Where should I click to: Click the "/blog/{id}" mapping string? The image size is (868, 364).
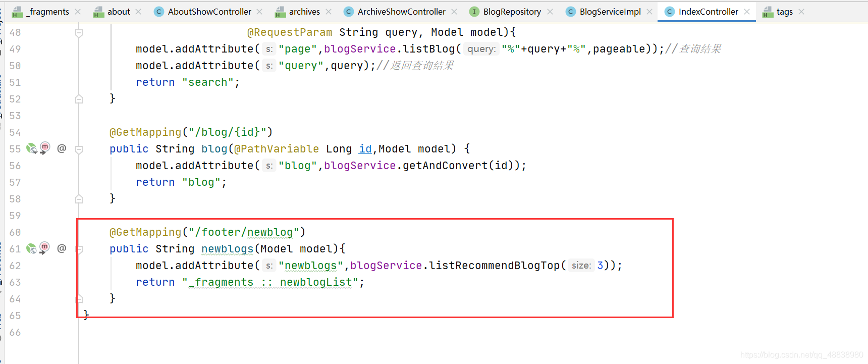(x=227, y=132)
